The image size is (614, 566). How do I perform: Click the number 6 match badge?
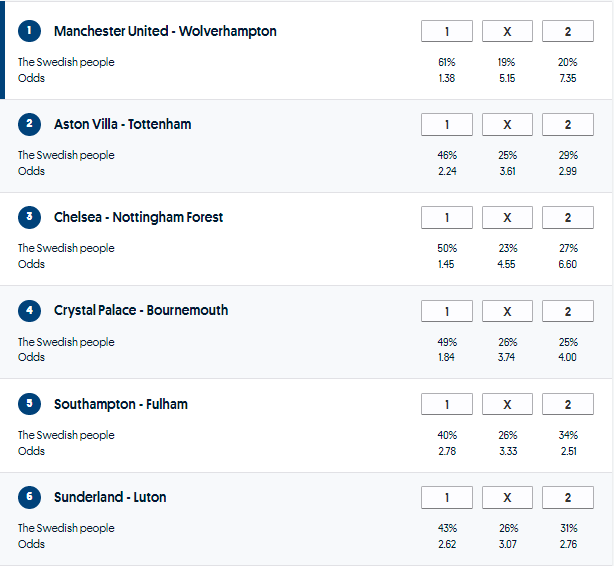(30, 497)
